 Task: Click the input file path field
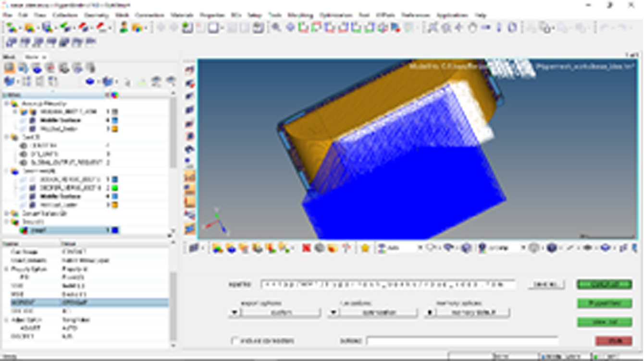[388, 285]
